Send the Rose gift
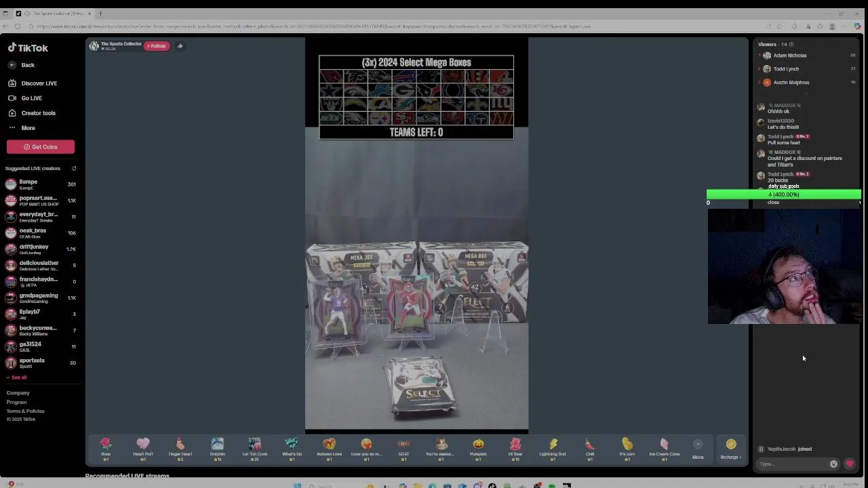The image size is (868, 488). (x=106, y=449)
